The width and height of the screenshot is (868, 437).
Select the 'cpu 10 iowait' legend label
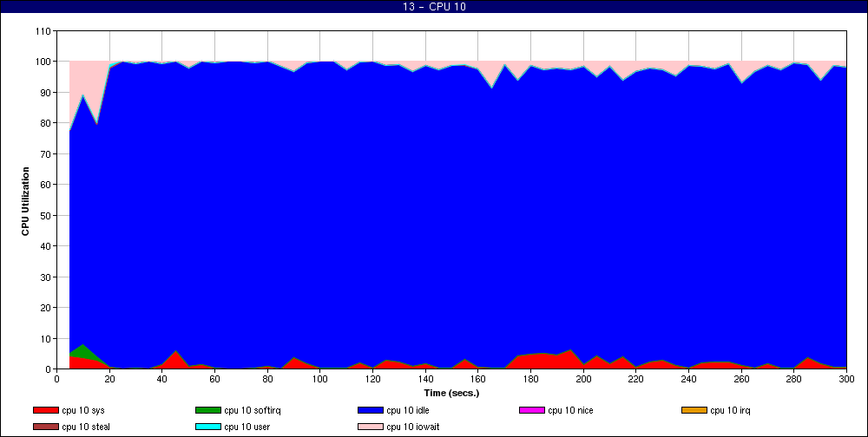[413, 427]
